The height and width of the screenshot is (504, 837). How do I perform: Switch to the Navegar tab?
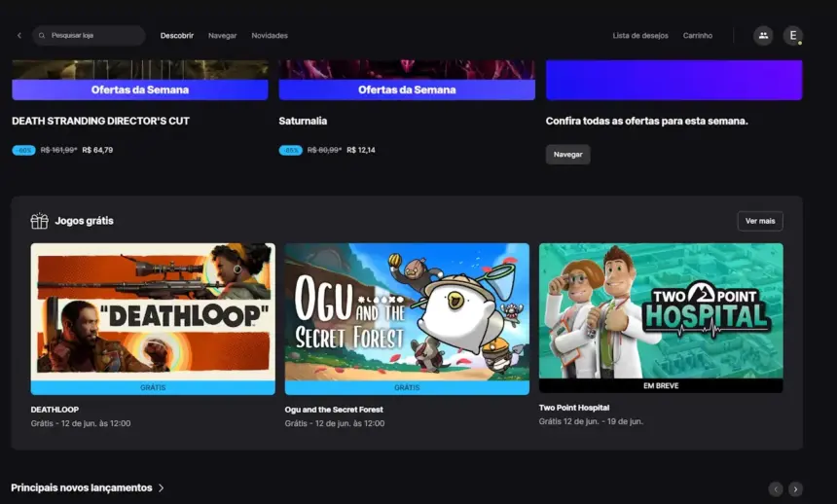222,35
